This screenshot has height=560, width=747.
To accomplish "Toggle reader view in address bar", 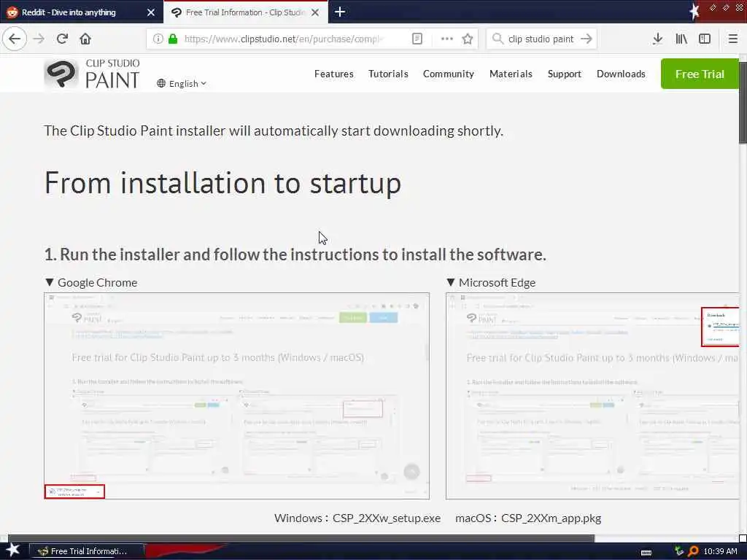I will tap(417, 39).
